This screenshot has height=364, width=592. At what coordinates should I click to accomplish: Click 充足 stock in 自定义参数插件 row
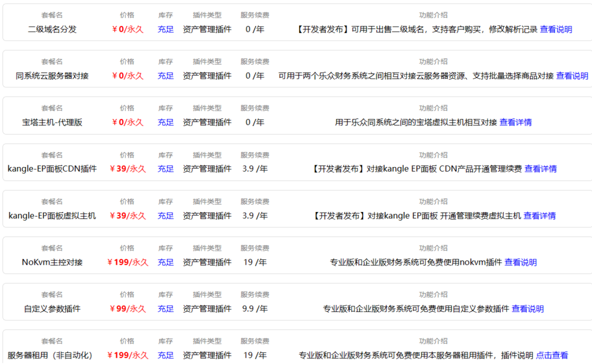click(x=165, y=309)
